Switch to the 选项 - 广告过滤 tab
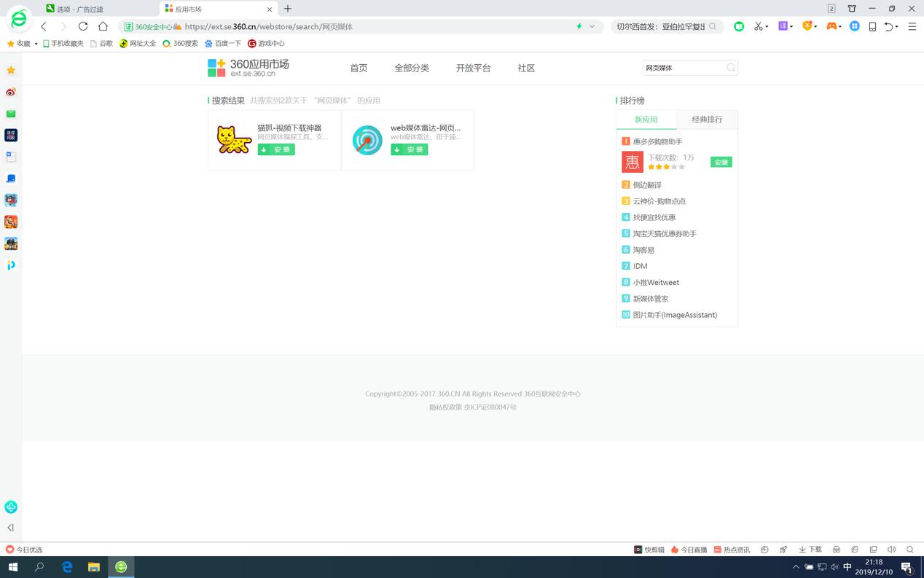Image resolution: width=924 pixels, height=578 pixels. (100, 9)
